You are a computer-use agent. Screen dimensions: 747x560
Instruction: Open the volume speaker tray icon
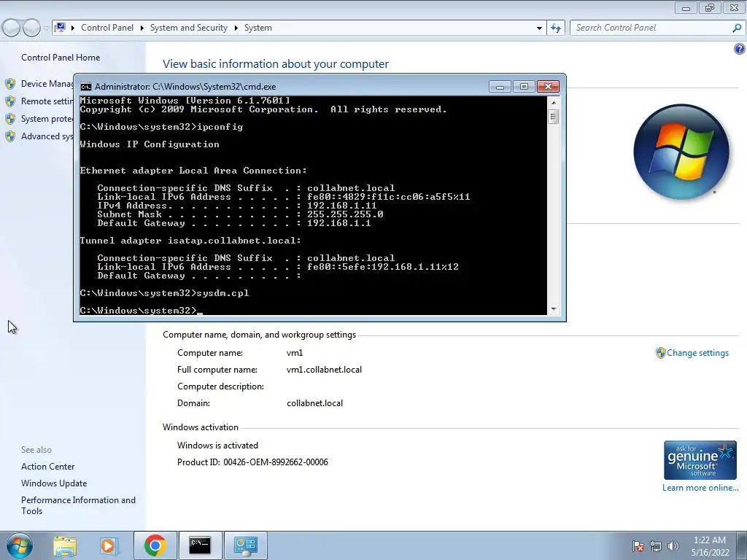673,546
